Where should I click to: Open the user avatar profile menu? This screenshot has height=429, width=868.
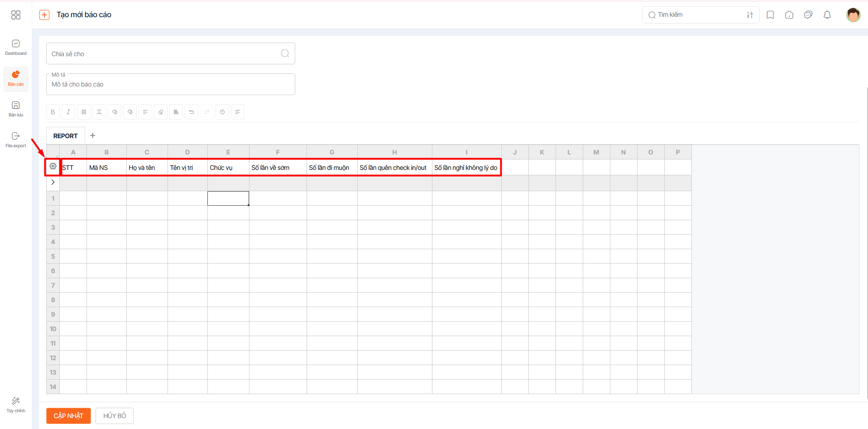(853, 15)
